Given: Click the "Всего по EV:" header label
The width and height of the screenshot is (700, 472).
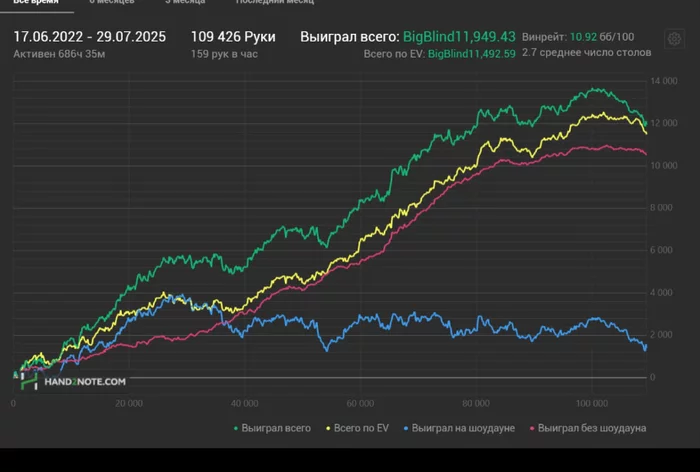Looking at the screenshot, I should [394, 54].
